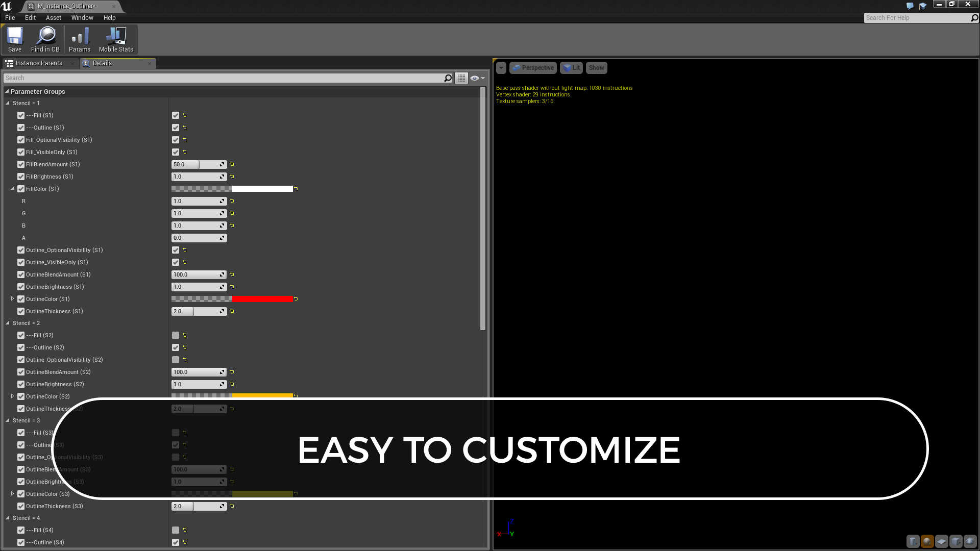This screenshot has width=980, height=551.
Task: Click the Search For Help magnifier icon
Action: [x=974, y=18]
